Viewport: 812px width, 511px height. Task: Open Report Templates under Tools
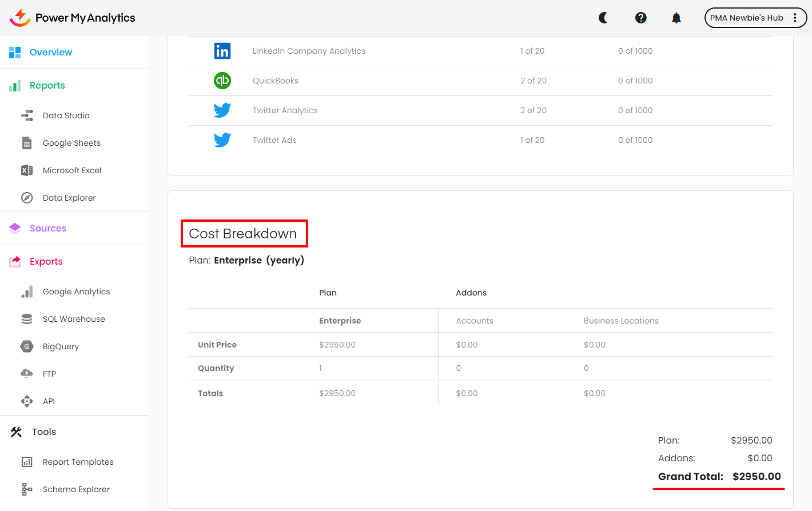[x=78, y=462]
